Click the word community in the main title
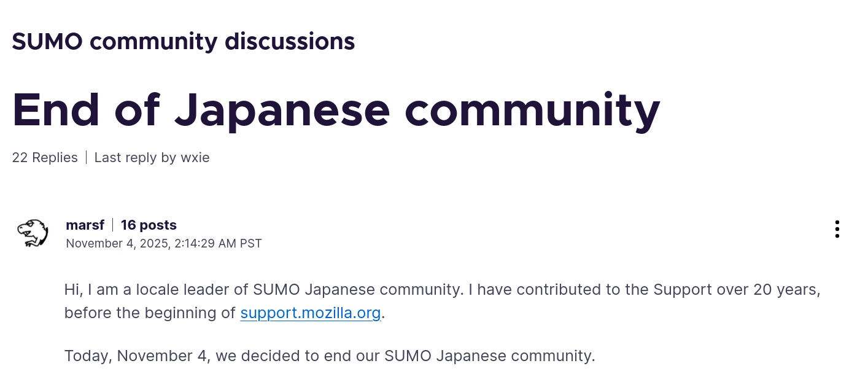 point(532,109)
